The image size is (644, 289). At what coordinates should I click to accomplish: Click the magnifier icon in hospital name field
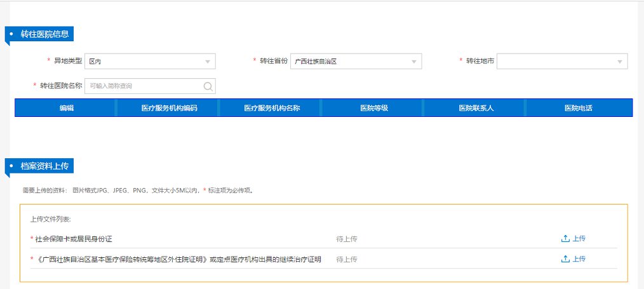(x=208, y=86)
